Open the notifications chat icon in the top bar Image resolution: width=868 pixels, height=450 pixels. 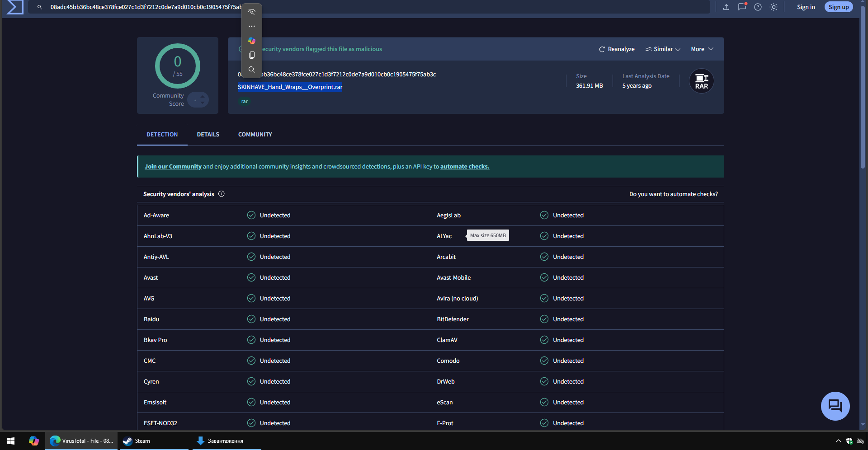pyautogui.click(x=742, y=7)
